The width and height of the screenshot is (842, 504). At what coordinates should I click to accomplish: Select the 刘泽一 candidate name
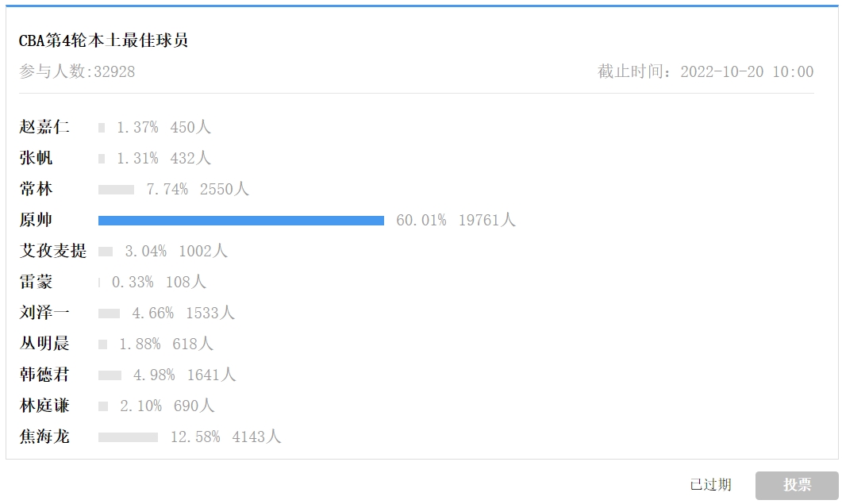[x=44, y=313]
